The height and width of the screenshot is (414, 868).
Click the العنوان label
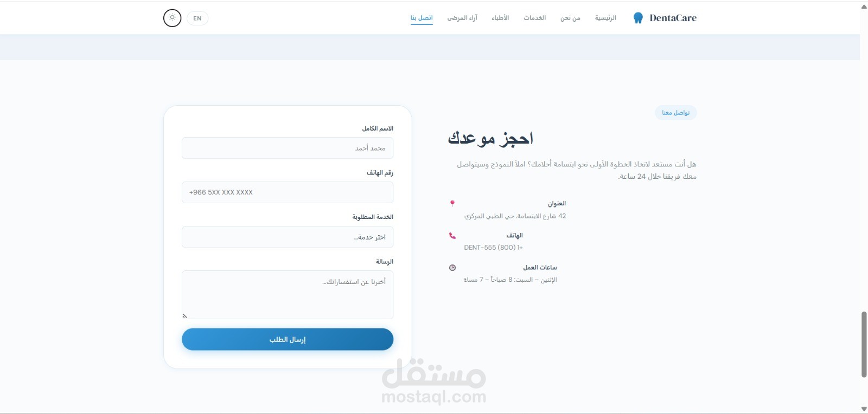557,204
